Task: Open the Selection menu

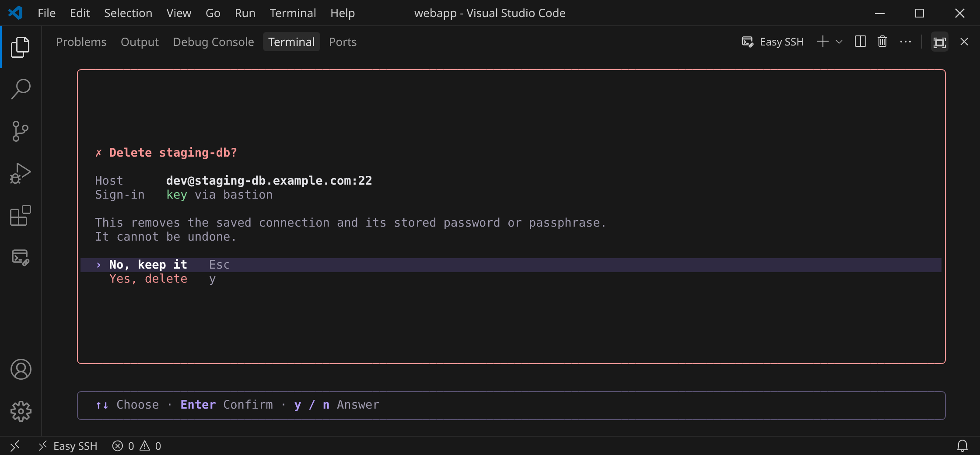Action: [128, 13]
